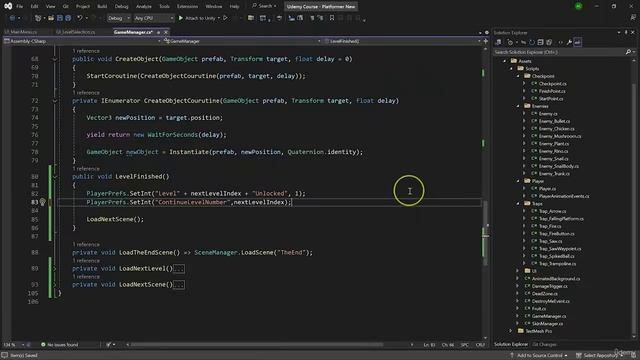Click the Refresh icon in Solution Explorer
The width and height of the screenshot is (640, 360).
click(532, 42)
